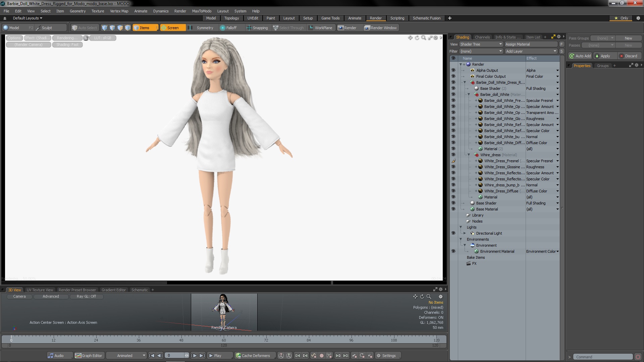Collapse the Barbie_doll_White material group
Image resolution: width=644 pixels, height=362 pixels.
coord(469,95)
